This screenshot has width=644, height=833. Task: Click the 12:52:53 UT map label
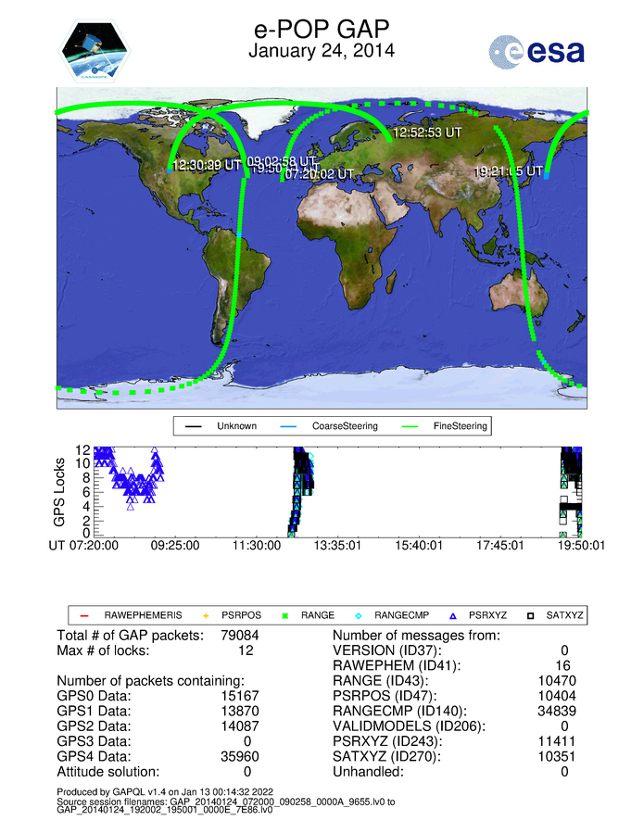pos(427,133)
